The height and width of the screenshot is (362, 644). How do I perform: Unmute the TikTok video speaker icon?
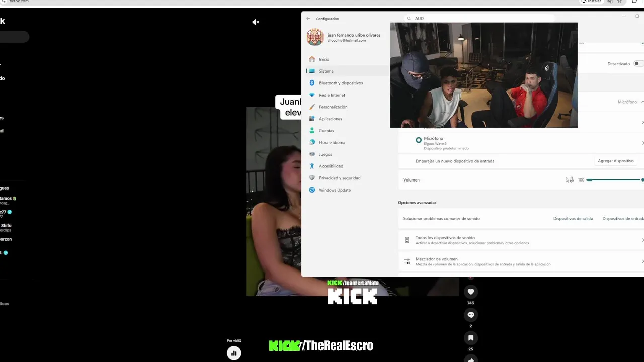coord(256,22)
